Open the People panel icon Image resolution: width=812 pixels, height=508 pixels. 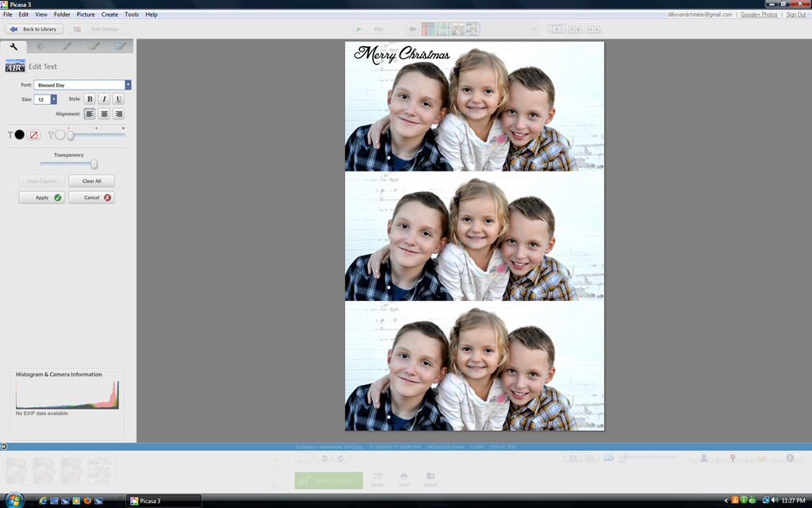click(704, 458)
